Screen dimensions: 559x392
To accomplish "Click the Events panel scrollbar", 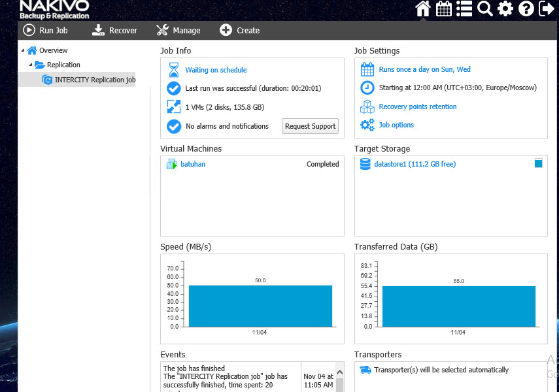I will pyautogui.click(x=339, y=378).
